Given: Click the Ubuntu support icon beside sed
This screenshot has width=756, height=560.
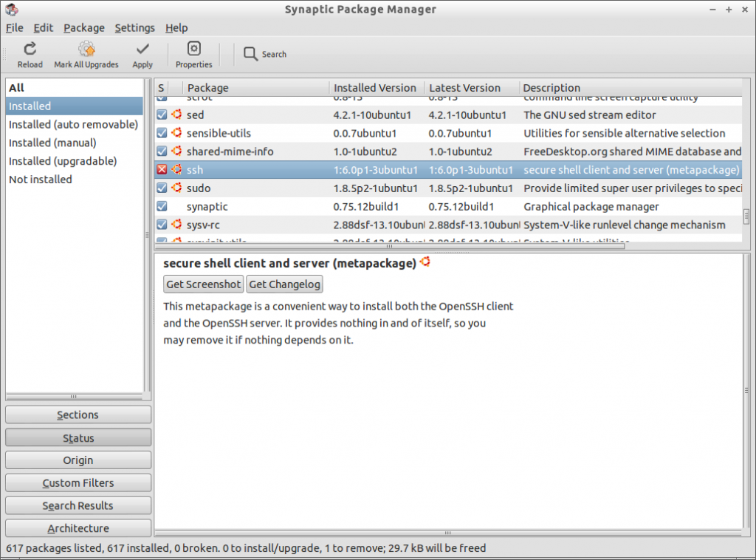Looking at the screenshot, I should tap(176, 115).
